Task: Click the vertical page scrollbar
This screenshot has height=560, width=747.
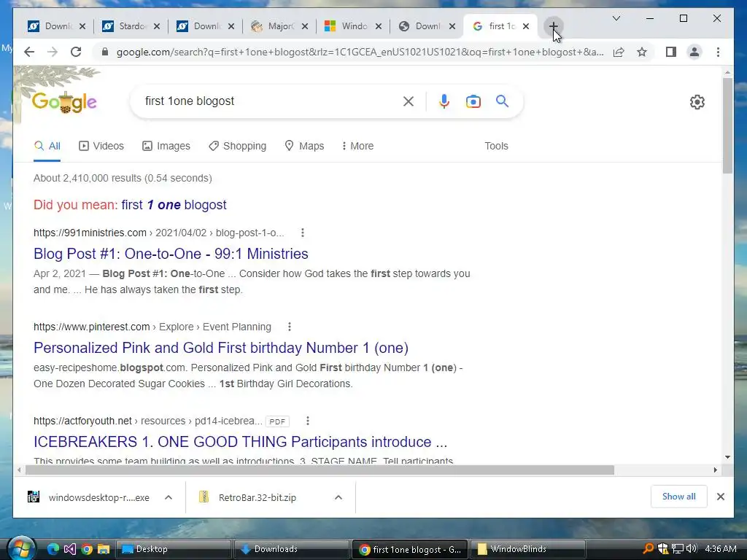Action: point(727,125)
